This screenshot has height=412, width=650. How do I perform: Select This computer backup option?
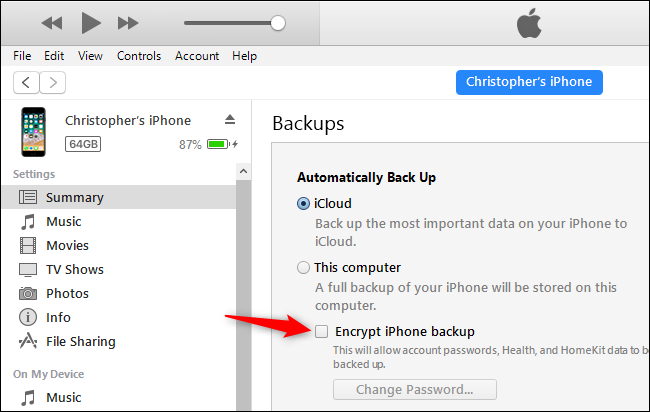(304, 268)
